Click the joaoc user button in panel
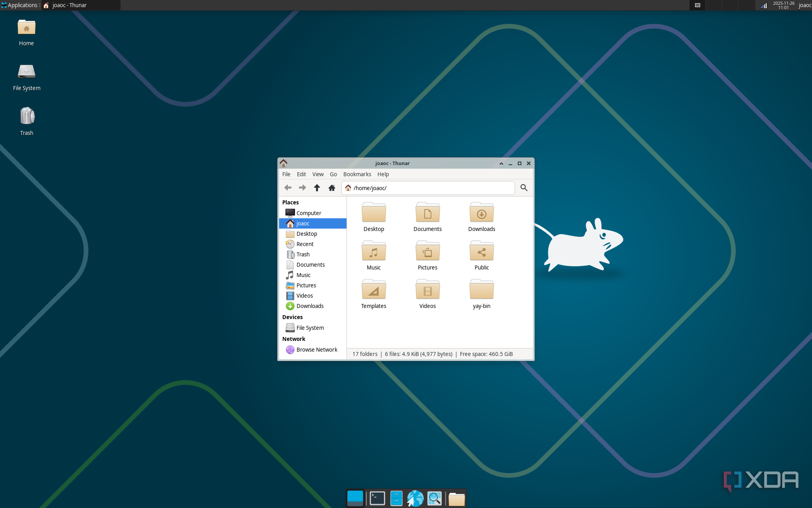Image resolution: width=812 pixels, height=508 pixels. pos(805,5)
